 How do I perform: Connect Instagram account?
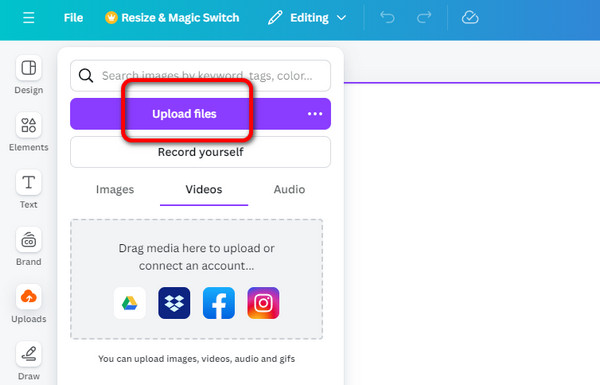tap(263, 303)
